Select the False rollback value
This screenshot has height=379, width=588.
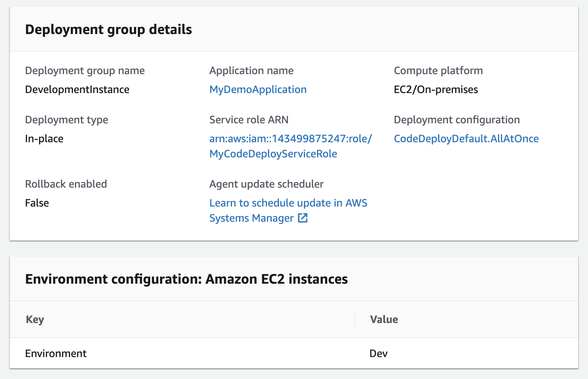[x=37, y=203]
